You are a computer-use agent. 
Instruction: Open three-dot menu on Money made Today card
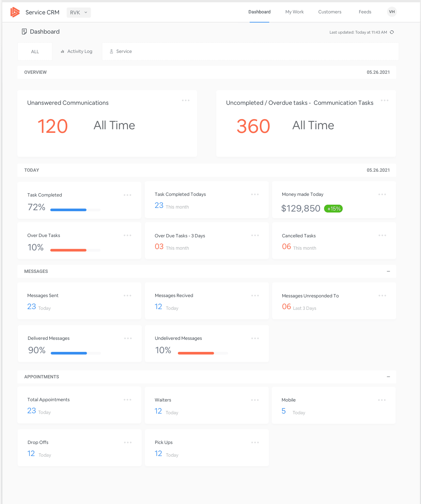(x=382, y=195)
